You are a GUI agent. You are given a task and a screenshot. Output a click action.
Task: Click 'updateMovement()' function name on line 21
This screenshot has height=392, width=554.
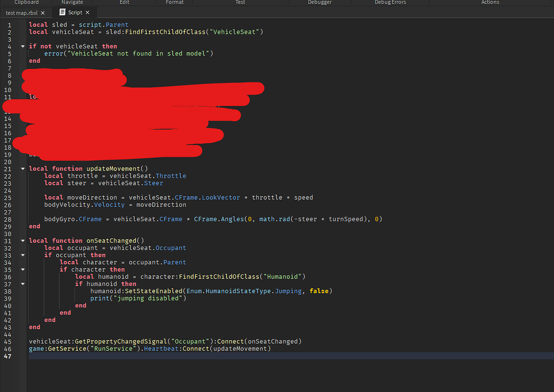[117, 169]
